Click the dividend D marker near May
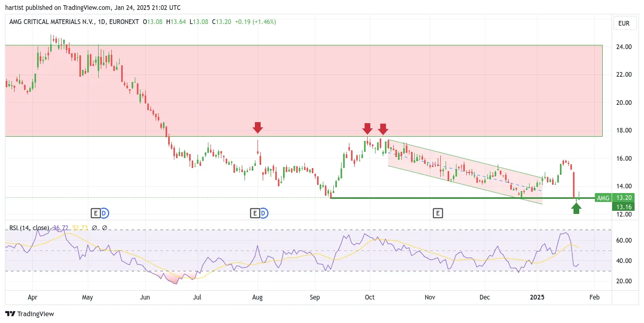644x323 pixels. pyautogui.click(x=104, y=213)
